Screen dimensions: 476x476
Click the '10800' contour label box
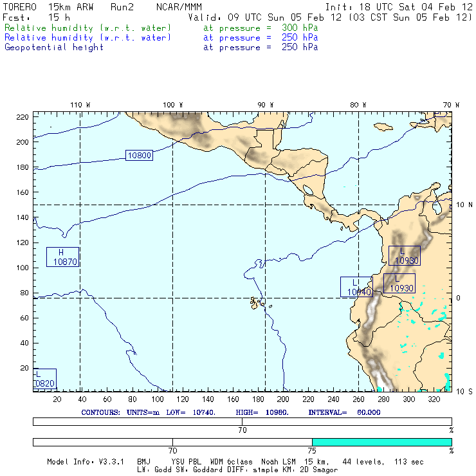[139, 155]
